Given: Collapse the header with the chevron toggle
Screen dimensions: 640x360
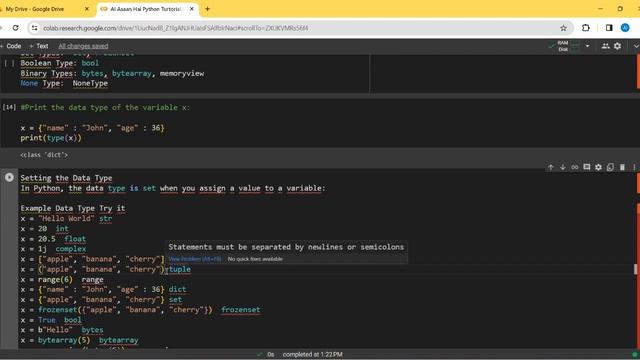Looking at the screenshot, I should tap(636, 46).
